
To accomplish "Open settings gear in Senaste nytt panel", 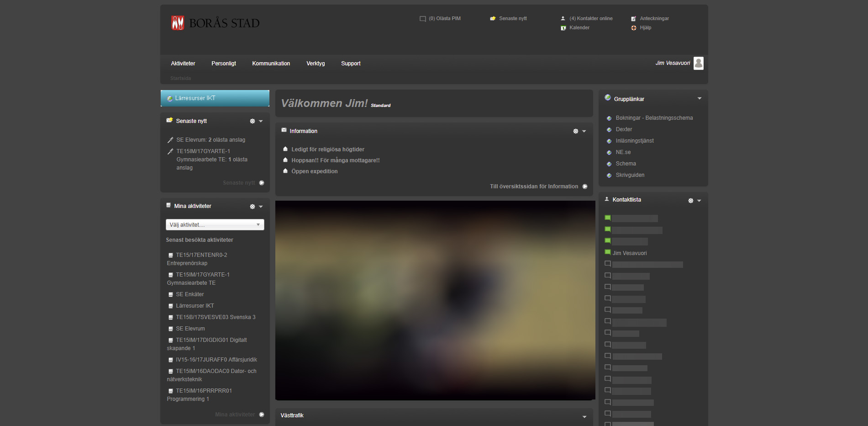I will (x=252, y=121).
